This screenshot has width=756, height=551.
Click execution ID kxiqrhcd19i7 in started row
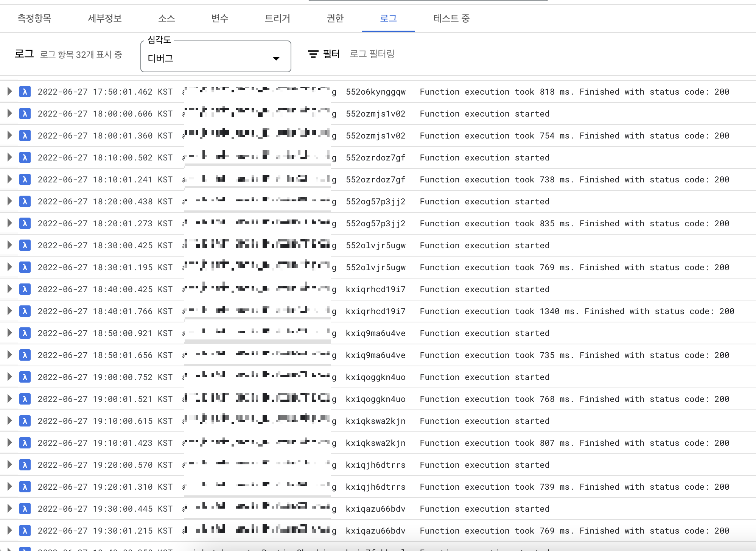[376, 289]
